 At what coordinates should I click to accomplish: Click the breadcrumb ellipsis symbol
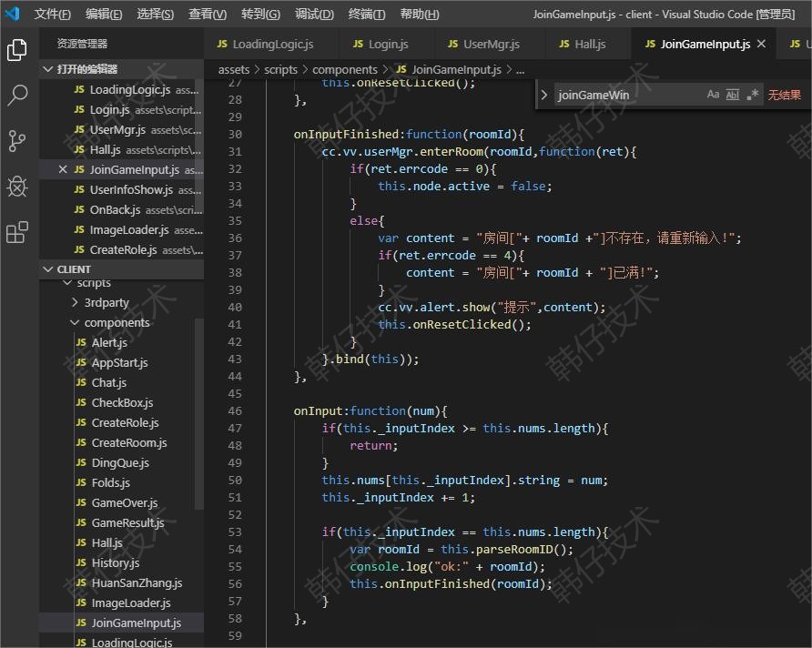pos(520,69)
